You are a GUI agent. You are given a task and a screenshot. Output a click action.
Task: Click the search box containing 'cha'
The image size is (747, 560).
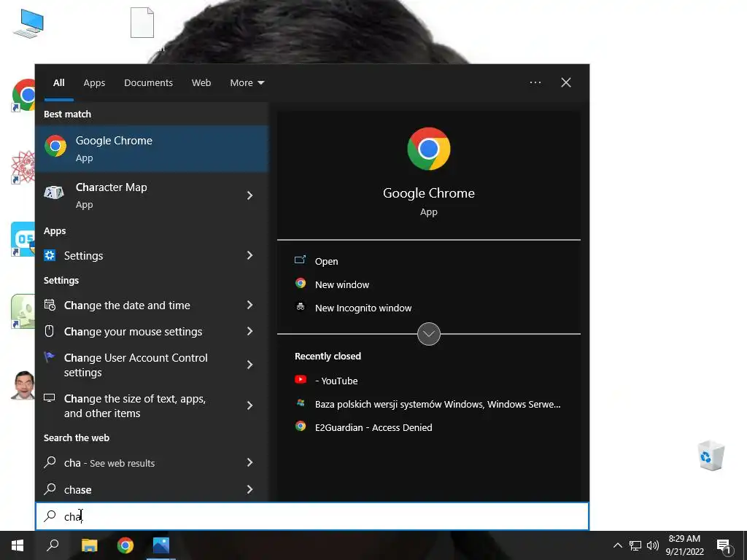[x=312, y=516]
